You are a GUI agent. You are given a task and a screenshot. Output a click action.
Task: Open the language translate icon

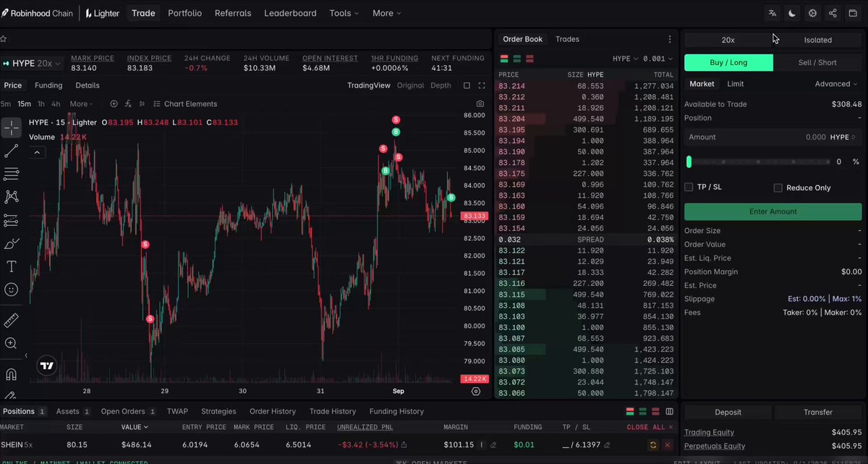pyautogui.click(x=773, y=13)
